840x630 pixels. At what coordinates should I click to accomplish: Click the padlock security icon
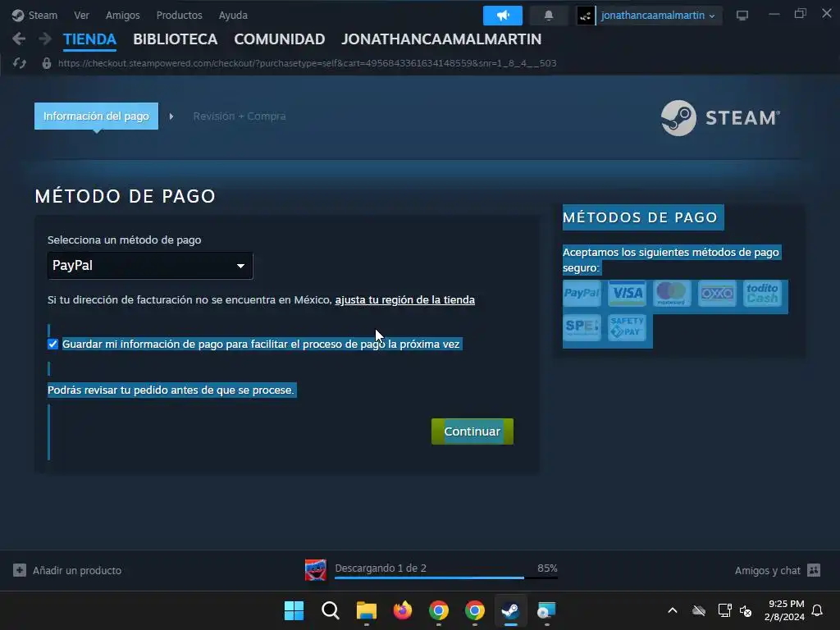[47, 63]
